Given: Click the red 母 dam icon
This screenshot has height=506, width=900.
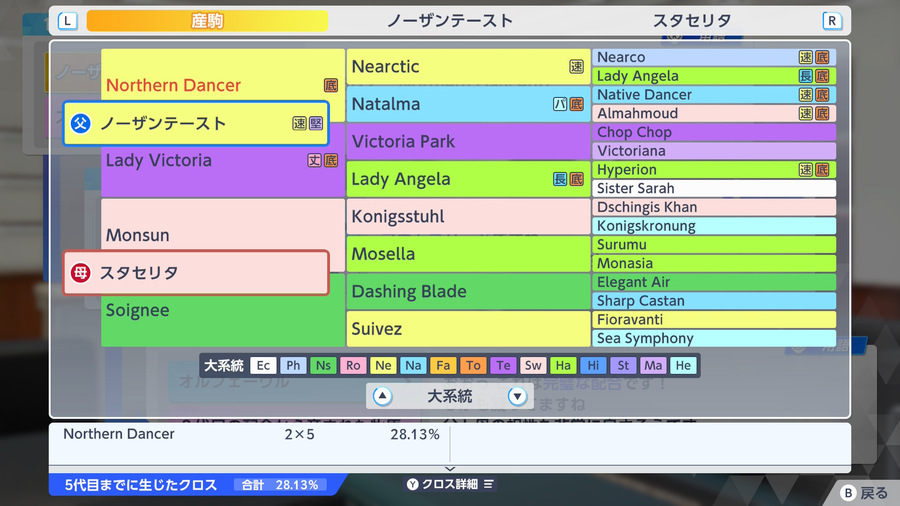Looking at the screenshot, I should tap(81, 273).
